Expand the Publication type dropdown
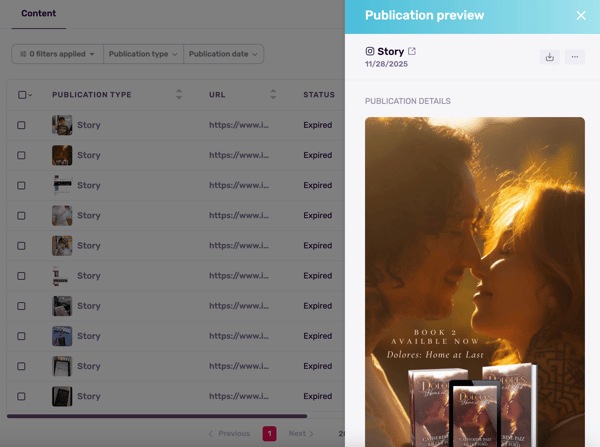Screen dimensions: 600x447 pyautogui.click(x=143, y=54)
